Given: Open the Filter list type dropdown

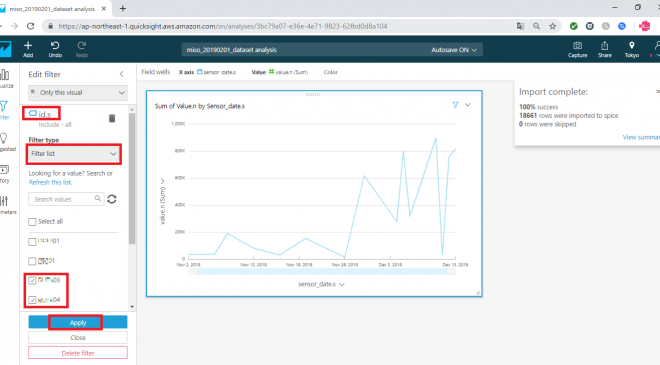Looking at the screenshot, I should point(74,154).
